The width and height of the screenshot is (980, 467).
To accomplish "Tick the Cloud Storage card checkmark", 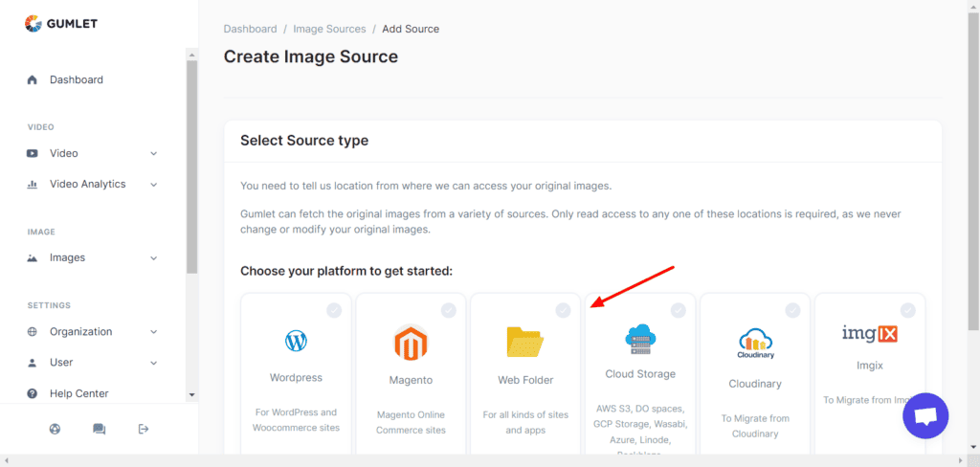I will point(678,310).
